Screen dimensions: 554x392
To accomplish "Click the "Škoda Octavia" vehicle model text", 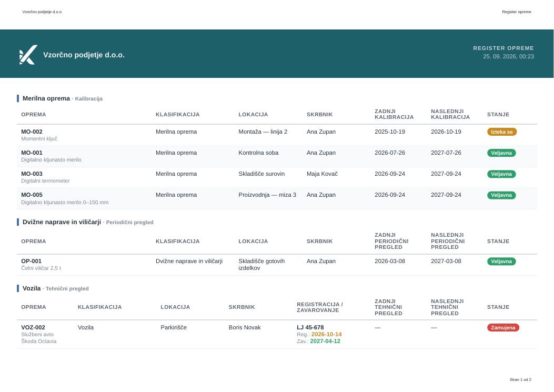I will pyautogui.click(x=39, y=341).
